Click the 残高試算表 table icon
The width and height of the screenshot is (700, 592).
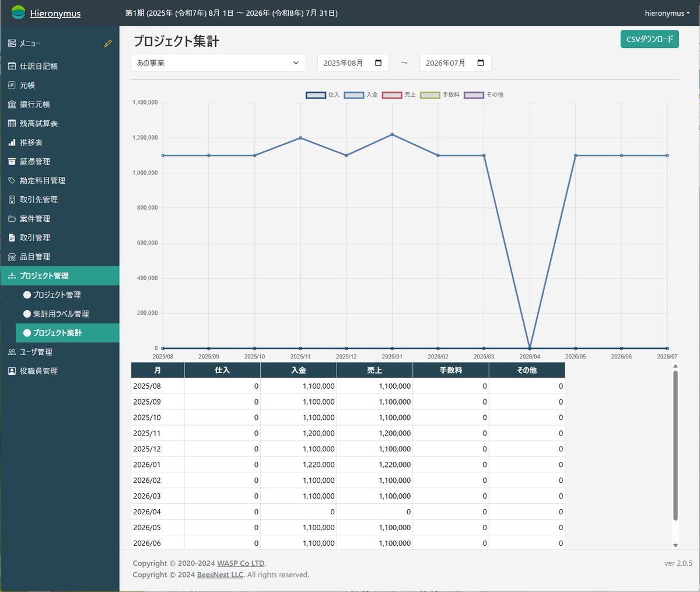coord(12,124)
